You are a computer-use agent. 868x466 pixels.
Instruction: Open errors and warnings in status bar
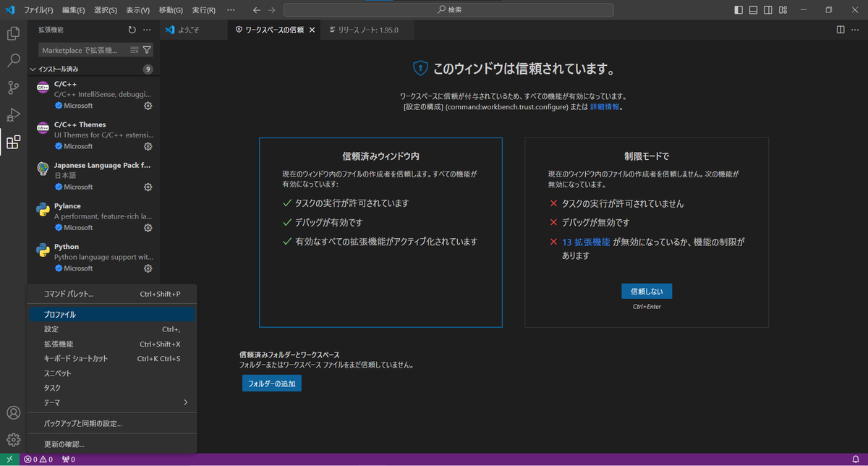click(x=38, y=459)
